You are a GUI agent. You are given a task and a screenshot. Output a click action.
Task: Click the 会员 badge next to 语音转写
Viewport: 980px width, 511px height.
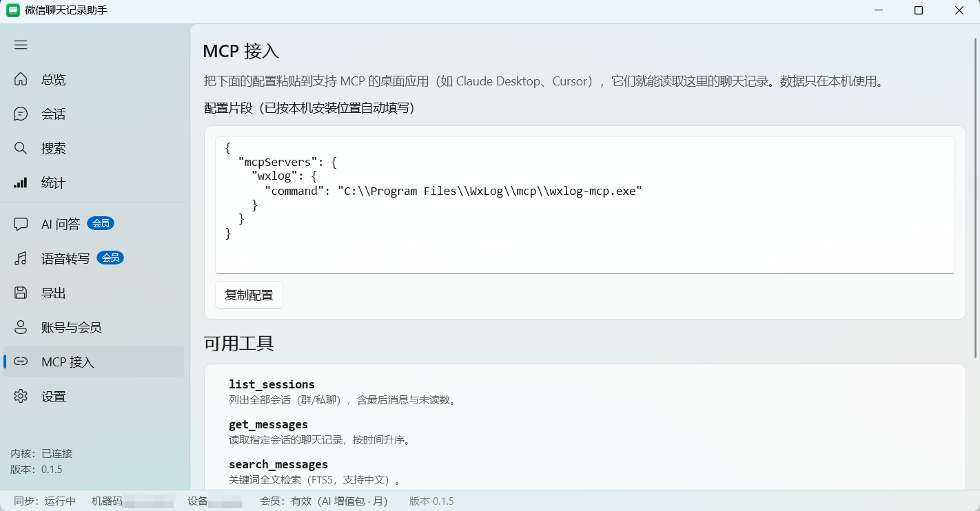coord(110,258)
